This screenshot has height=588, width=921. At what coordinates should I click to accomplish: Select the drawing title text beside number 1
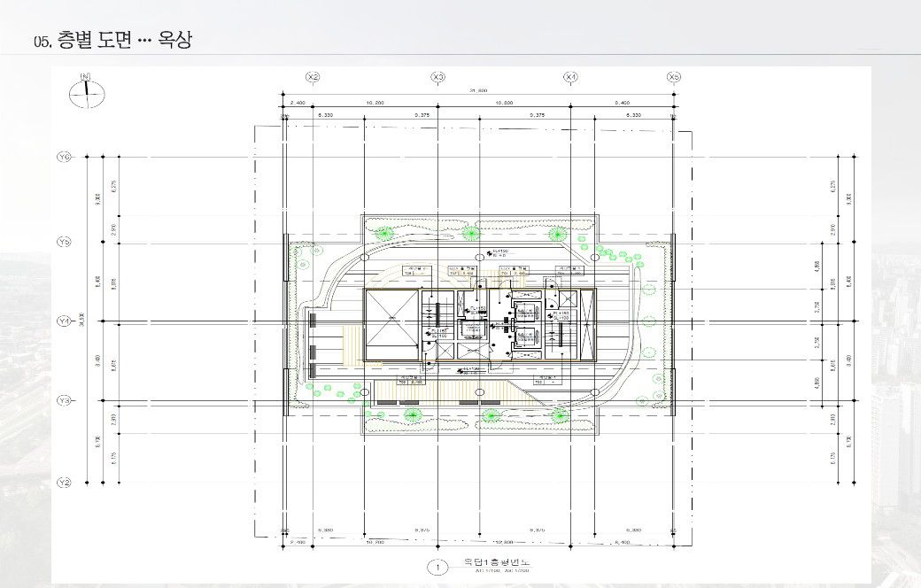496,564
